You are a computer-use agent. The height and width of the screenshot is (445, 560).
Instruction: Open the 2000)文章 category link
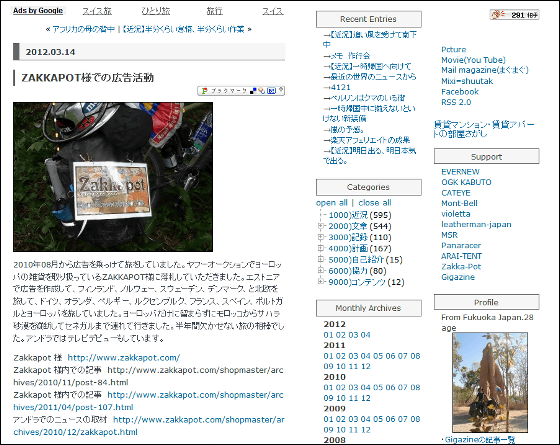point(348,226)
